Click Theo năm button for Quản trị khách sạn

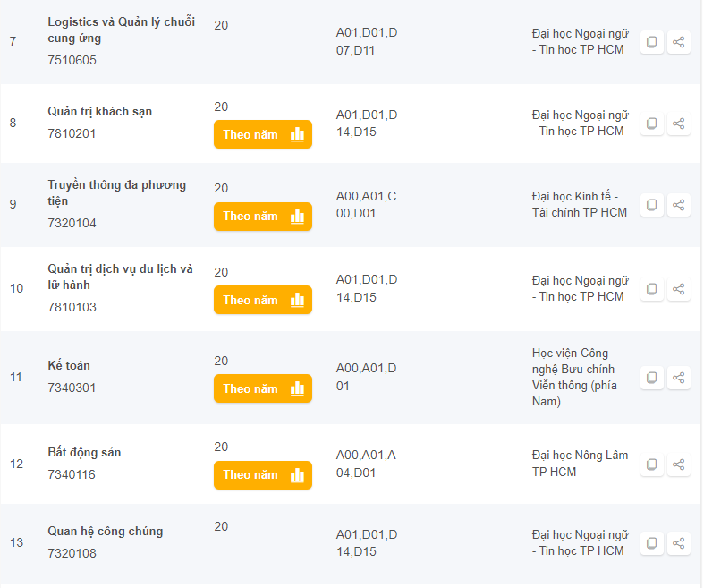tap(263, 135)
